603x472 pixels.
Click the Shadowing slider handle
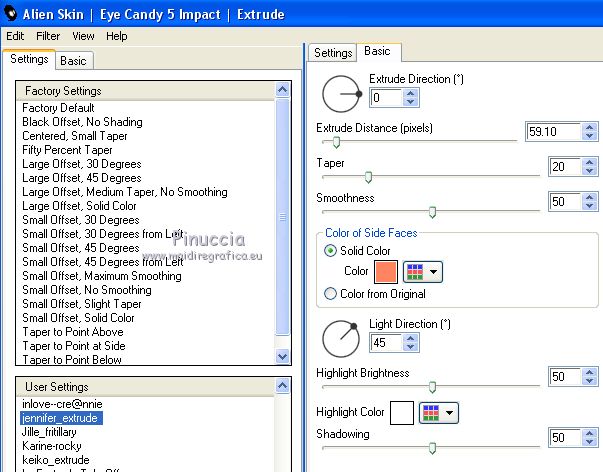[x=432, y=448]
